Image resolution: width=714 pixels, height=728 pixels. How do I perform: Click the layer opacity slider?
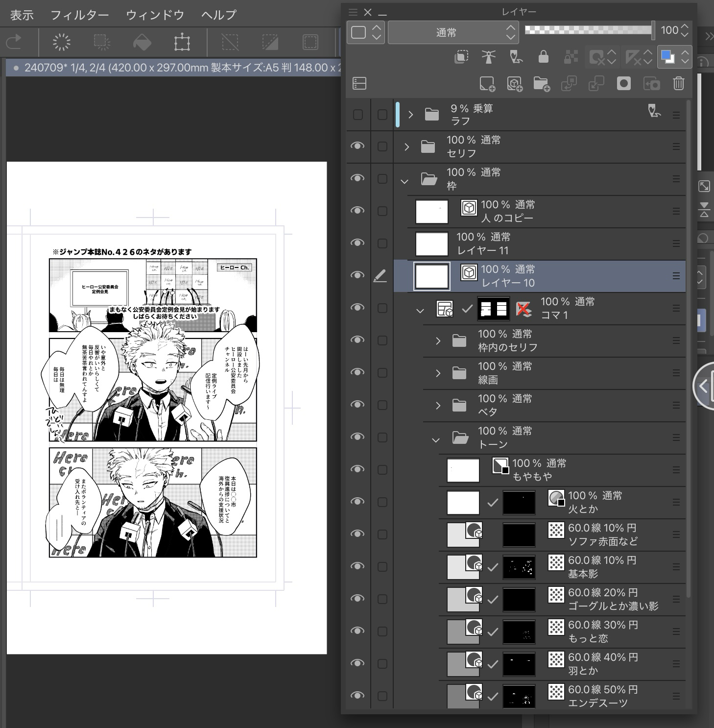[x=589, y=30]
